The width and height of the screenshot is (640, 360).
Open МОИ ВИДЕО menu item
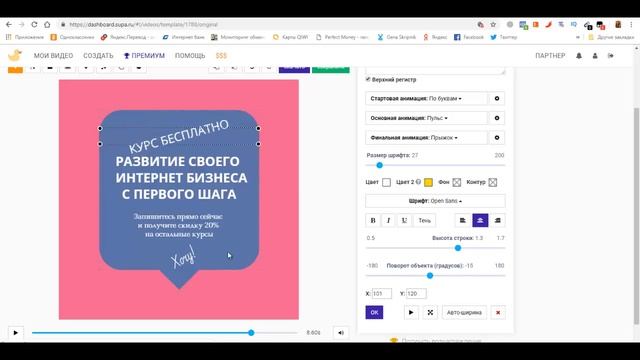click(53, 56)
